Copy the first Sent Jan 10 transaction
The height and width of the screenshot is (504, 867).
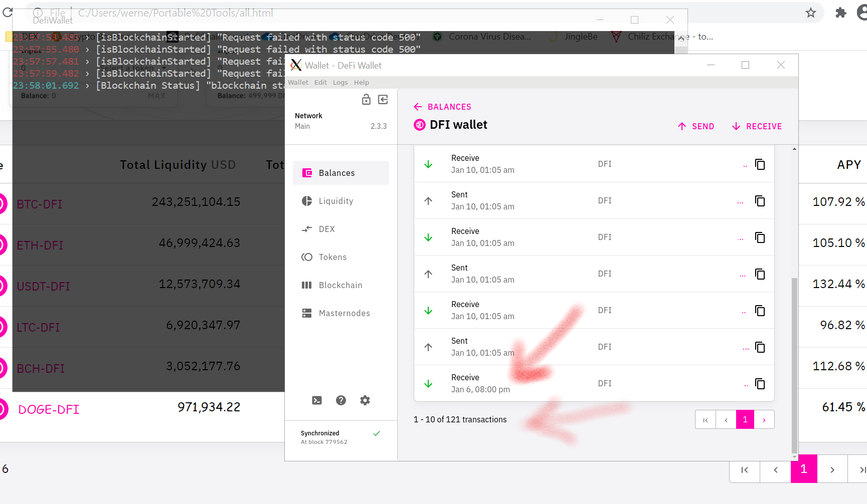coord(760,201)
